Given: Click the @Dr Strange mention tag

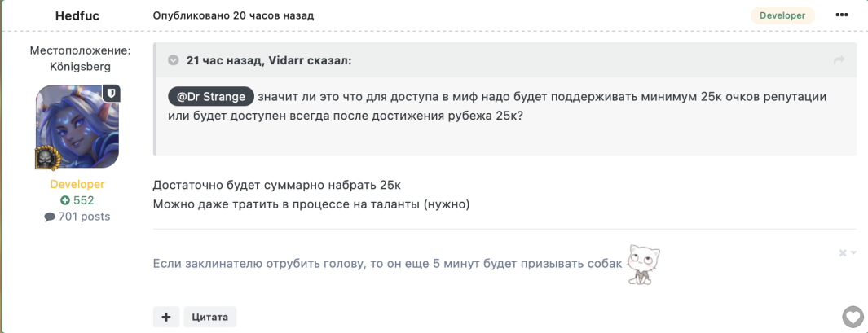Looking at the screenshot, I should (x=211, y=97).
